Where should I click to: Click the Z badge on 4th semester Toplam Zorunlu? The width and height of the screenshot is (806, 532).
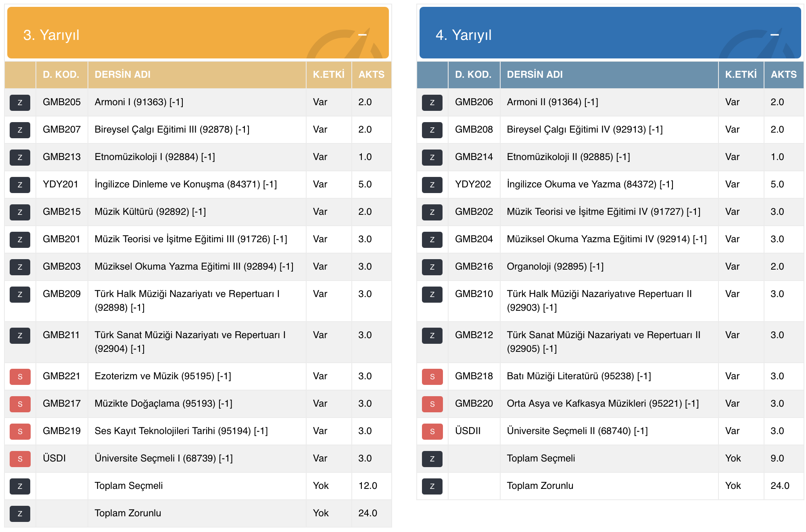click(432, 486)
